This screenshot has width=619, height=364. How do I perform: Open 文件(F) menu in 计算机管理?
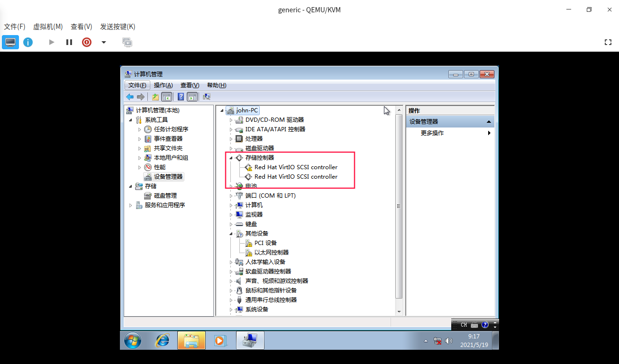click(x=137, y=85)
